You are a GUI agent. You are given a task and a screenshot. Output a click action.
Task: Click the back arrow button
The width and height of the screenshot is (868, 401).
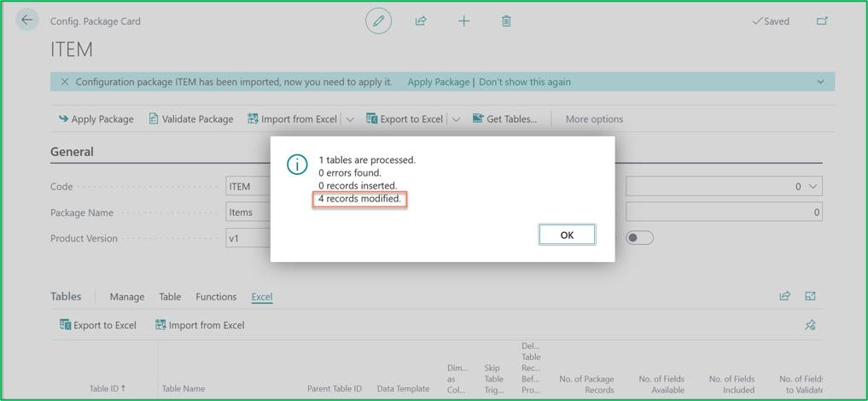pos(26,20)
